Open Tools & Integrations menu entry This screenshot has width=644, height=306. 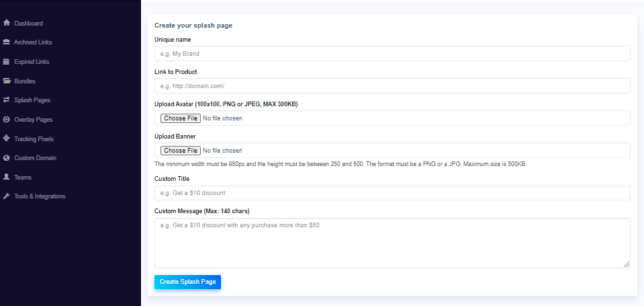40,196
